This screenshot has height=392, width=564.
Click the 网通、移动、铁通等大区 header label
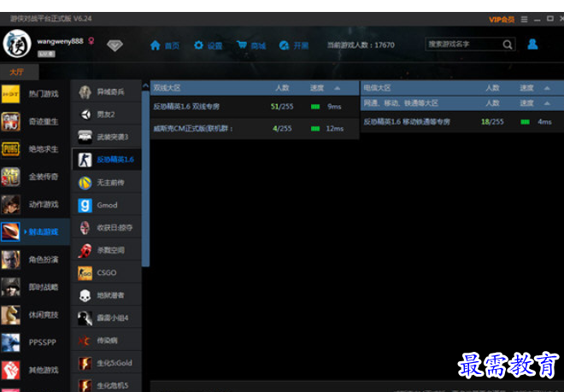[401, 103]
